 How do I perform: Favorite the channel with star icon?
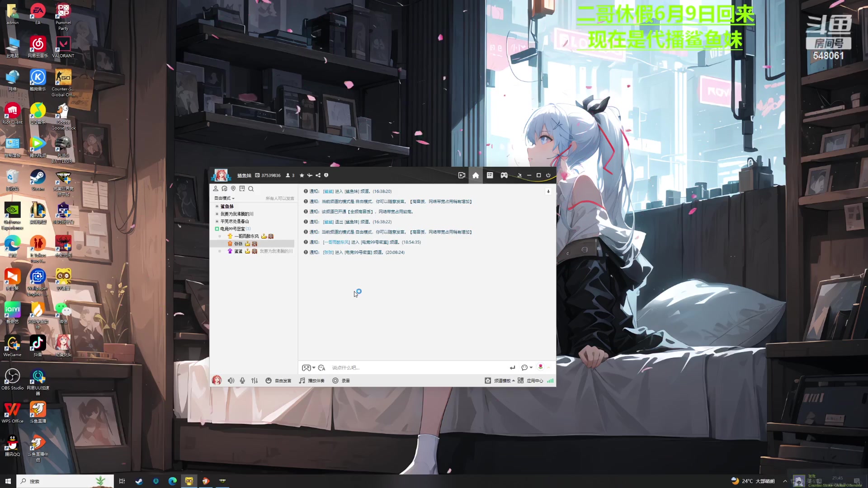click(x=302, y=175)
